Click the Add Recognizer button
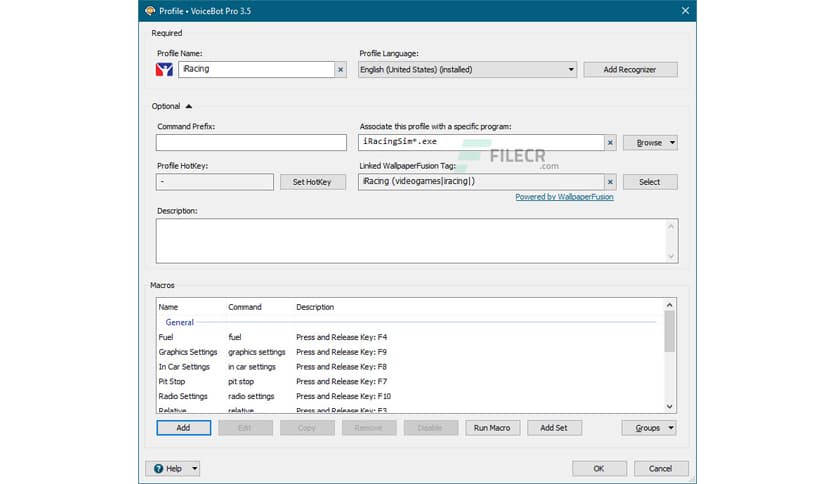This screenshot has width=836, height=484. [630, 69]
